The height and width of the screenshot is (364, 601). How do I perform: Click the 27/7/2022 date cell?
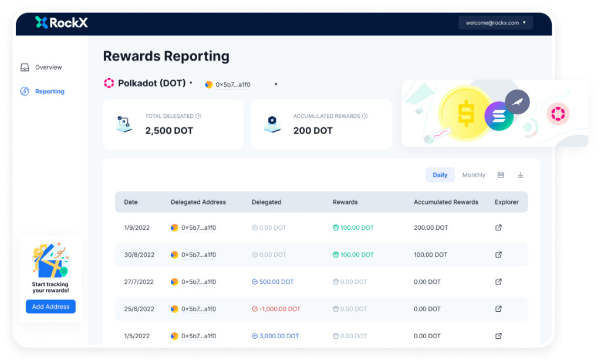click(x=139, y=282)
